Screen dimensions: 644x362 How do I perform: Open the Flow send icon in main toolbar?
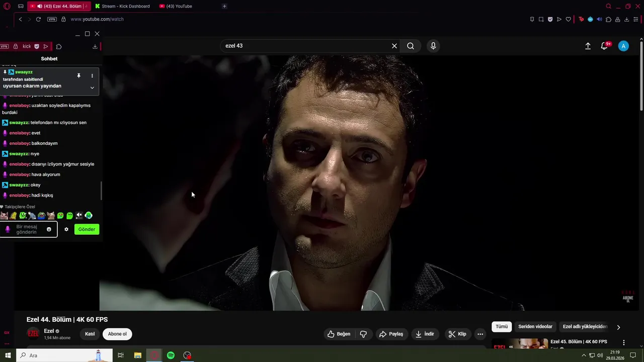559,19
